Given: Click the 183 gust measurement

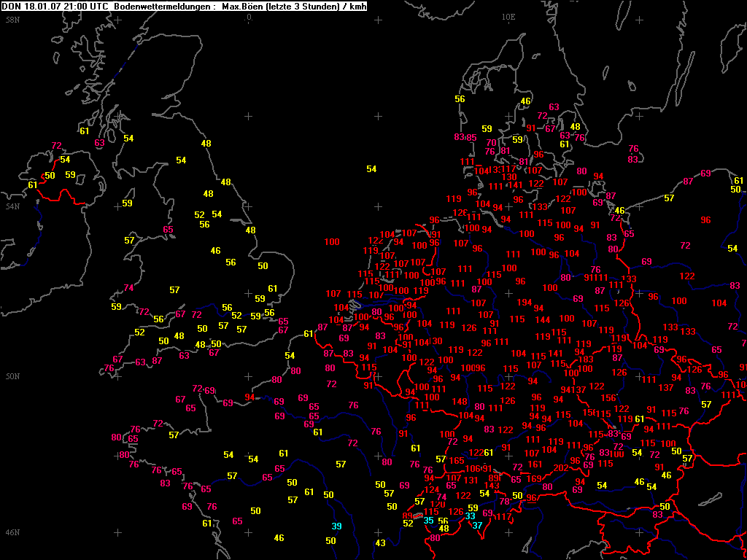Looking at the screenshot, I should 586,359.
